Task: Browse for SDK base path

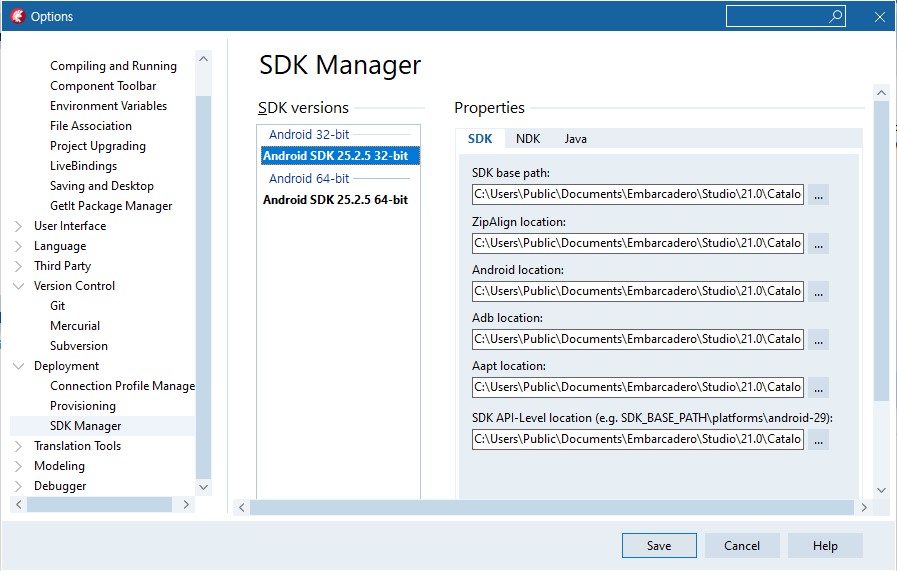Action: [818, 195]
